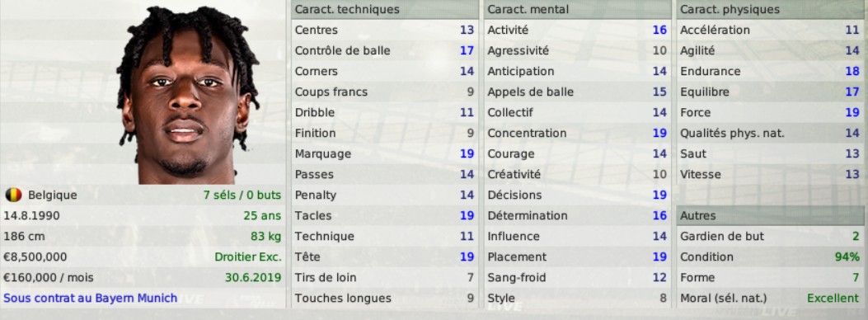Select the Concentration attribute row

pos(577,133)
